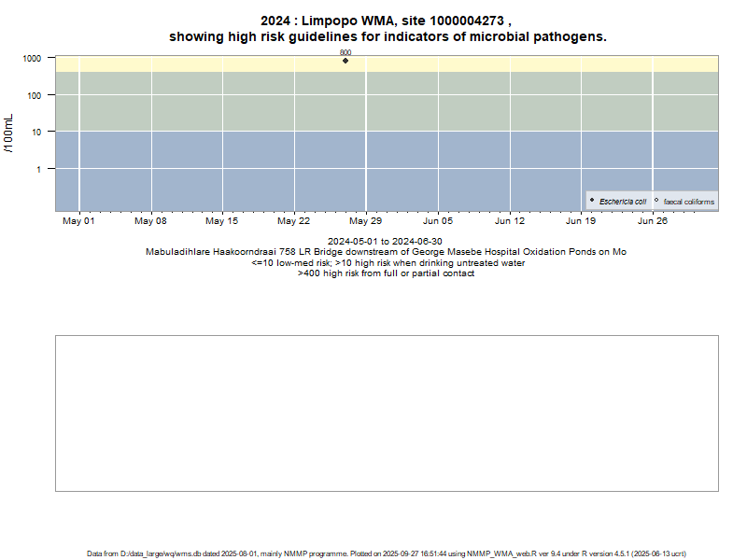Image resolution: width=747 pixels, height=560 pixels.
Task: Click inside the empty box below chart
Action: [387, 413]
